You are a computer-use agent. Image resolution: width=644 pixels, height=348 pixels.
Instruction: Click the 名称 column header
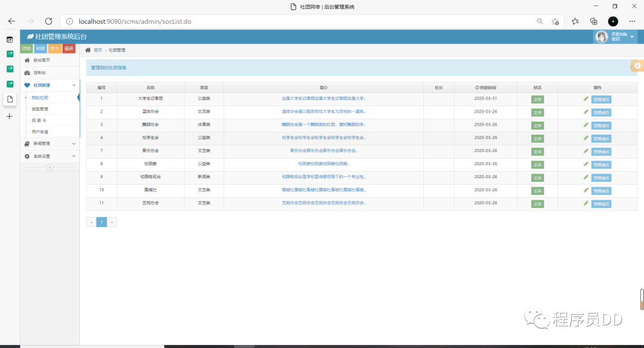[x=150, y=88]
